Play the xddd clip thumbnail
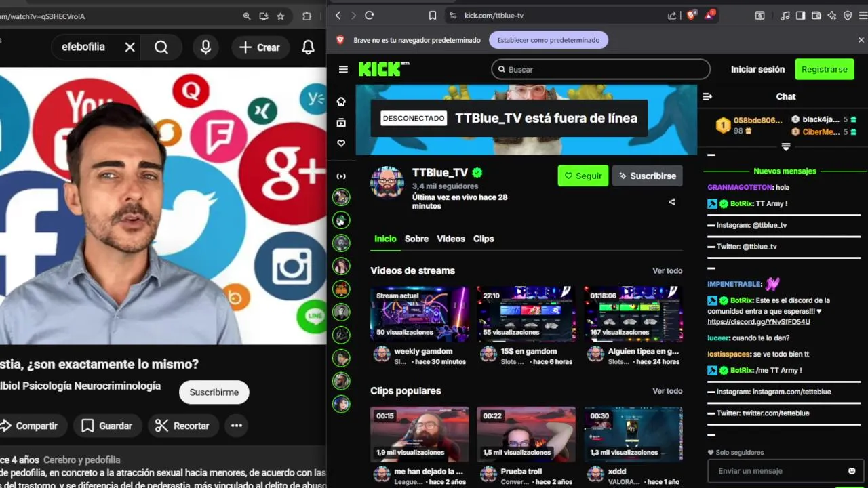 (633, 434)
